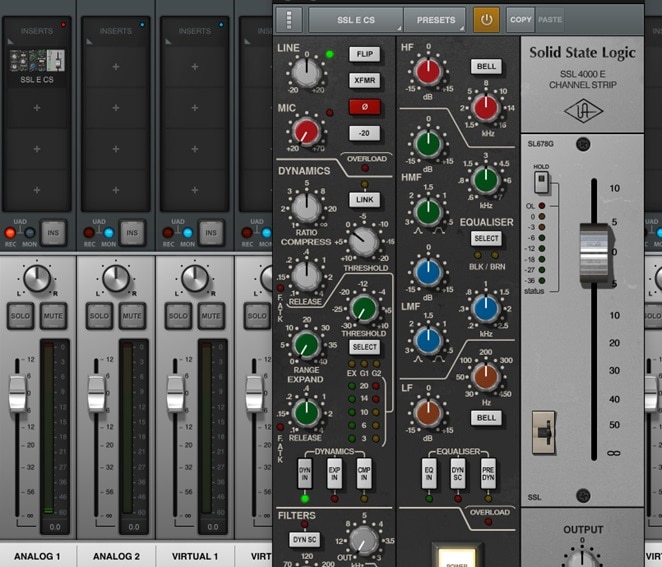Click the HF Bell button

click(x=486, y=67)
